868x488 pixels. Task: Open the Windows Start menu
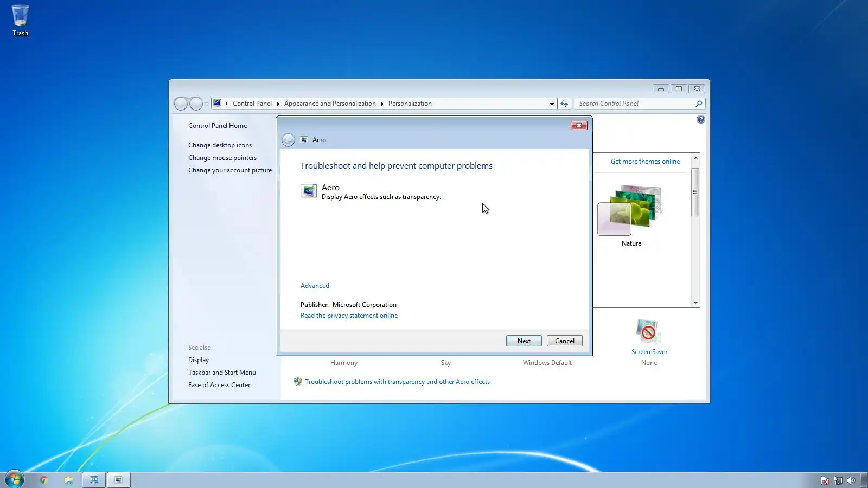click(15, 479)
